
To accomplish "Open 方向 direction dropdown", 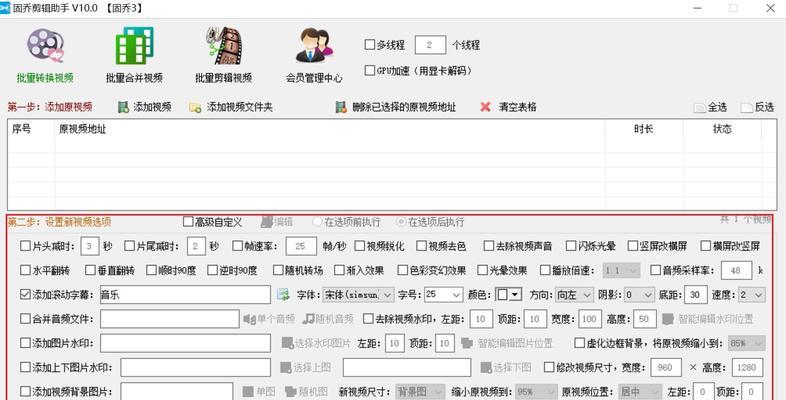I will (x=574, y=295).
